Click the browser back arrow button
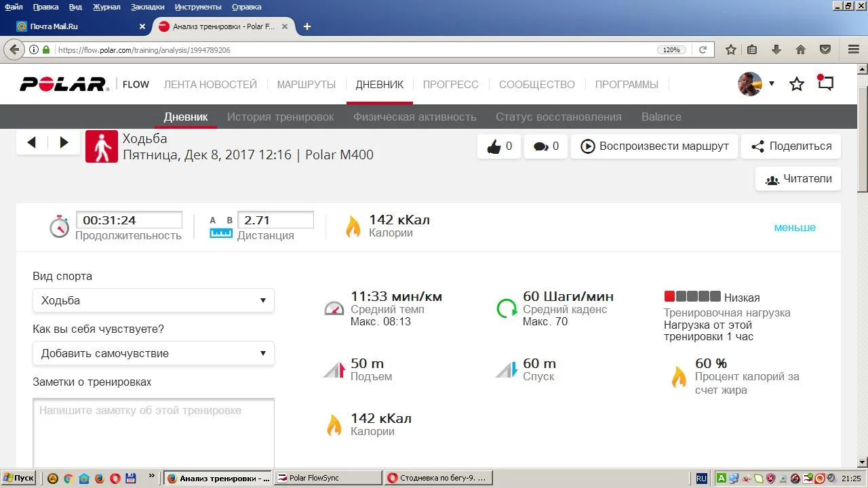This screenshot has height=488, width=868. pos(14,49)
